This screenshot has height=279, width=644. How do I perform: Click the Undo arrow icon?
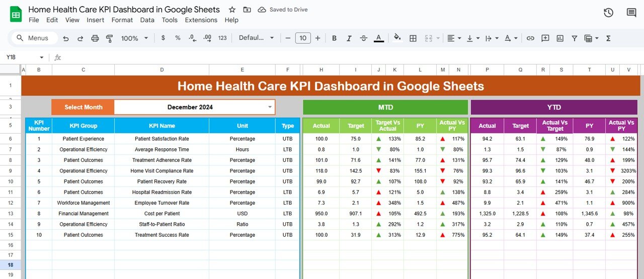tap(67, 38)
